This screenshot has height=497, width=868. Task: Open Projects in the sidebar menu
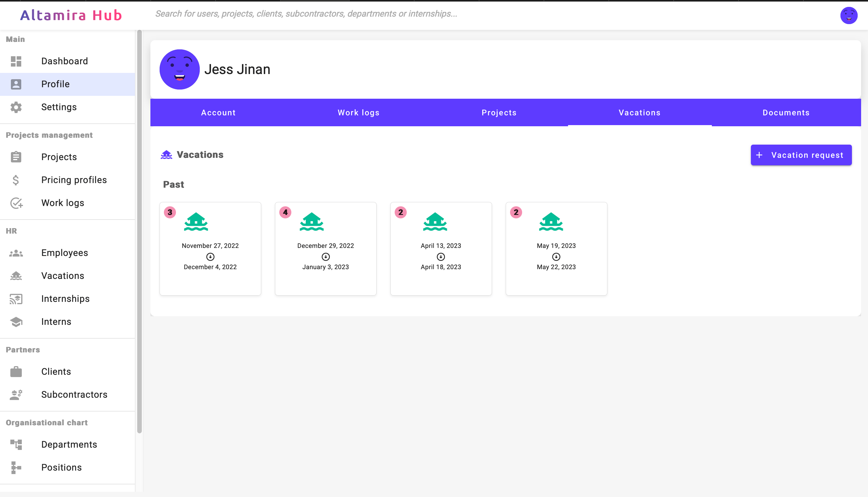point(59,157)
